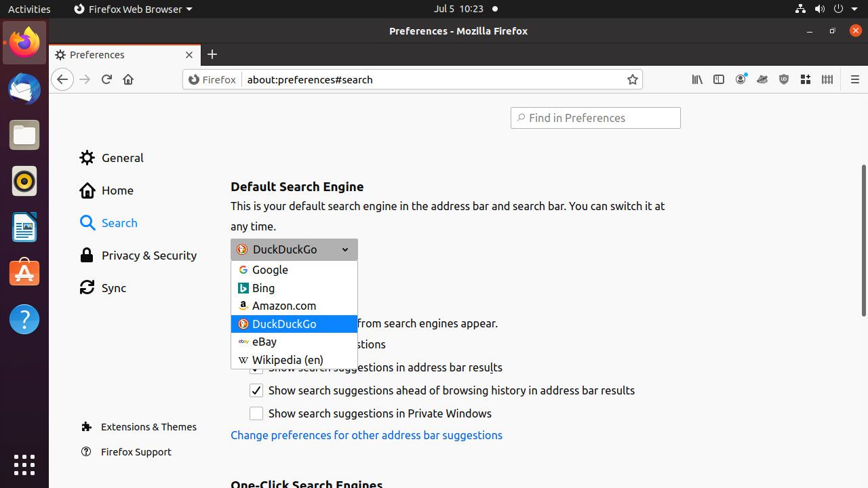Bookmark this page with the star icon
Viewport: 868px width, 488px height.
click(633, 79)
